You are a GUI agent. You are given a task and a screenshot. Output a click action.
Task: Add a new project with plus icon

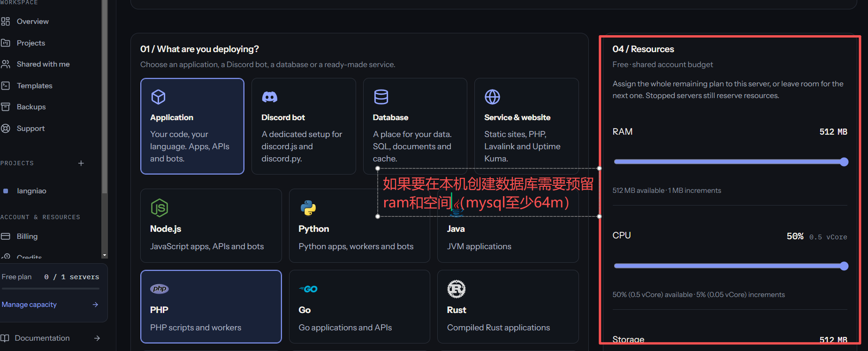coord(81,163)
